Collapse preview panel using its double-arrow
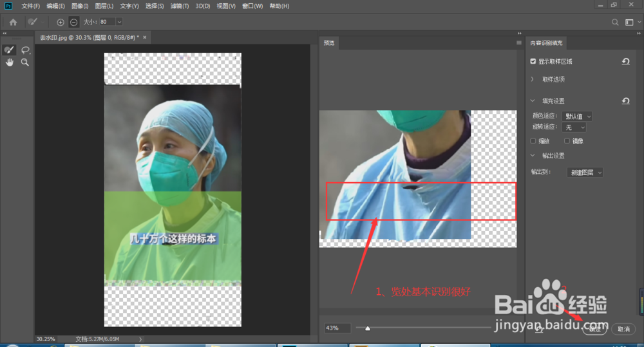 pos(519,33)
